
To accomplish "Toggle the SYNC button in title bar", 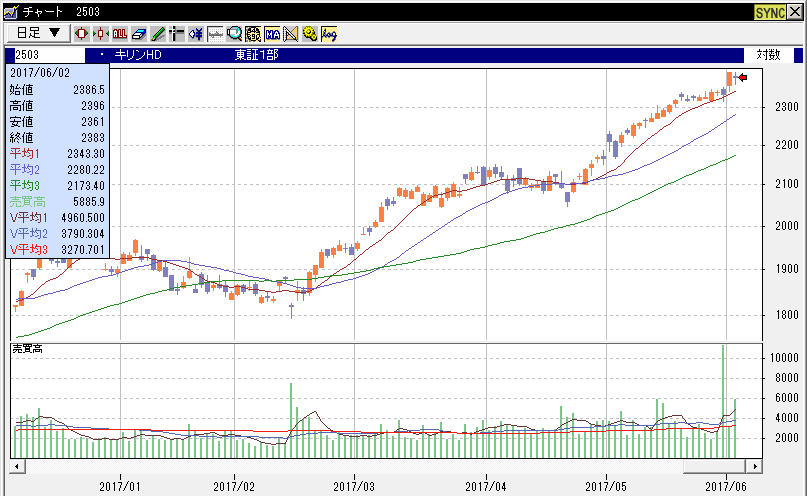I will (769, 10).
